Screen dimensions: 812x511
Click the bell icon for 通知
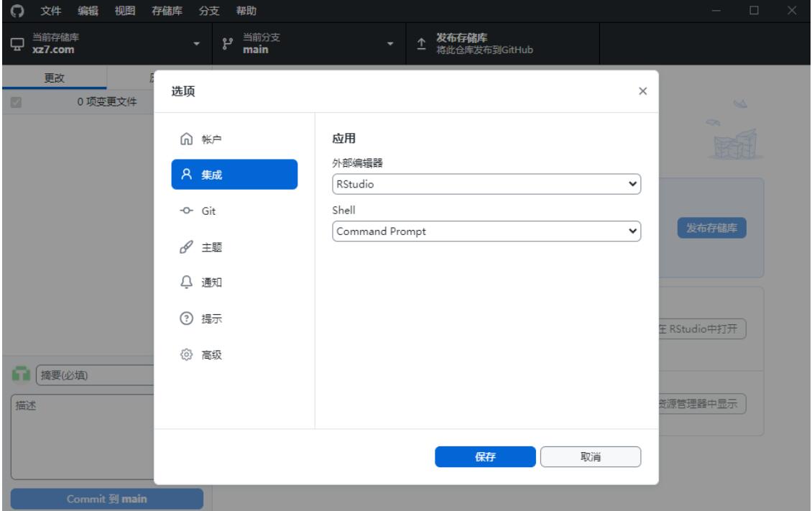(187, 283)
